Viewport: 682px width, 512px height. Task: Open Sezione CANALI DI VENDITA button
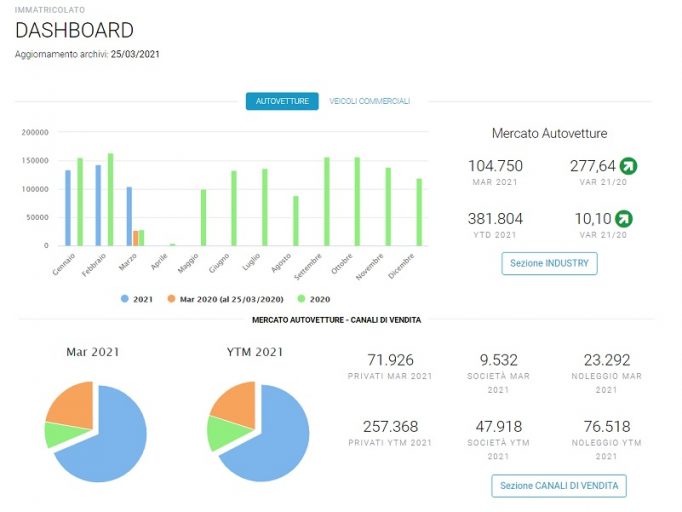559,486
